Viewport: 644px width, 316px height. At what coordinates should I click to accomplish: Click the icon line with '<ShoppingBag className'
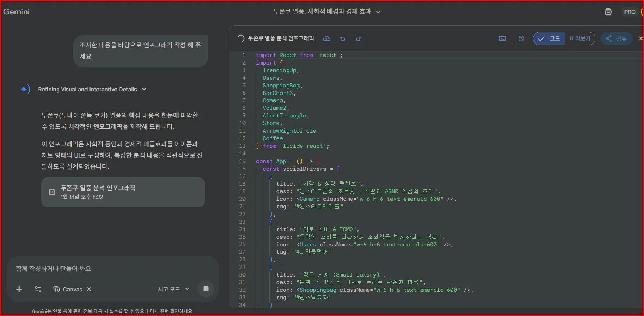pos(375,290)
